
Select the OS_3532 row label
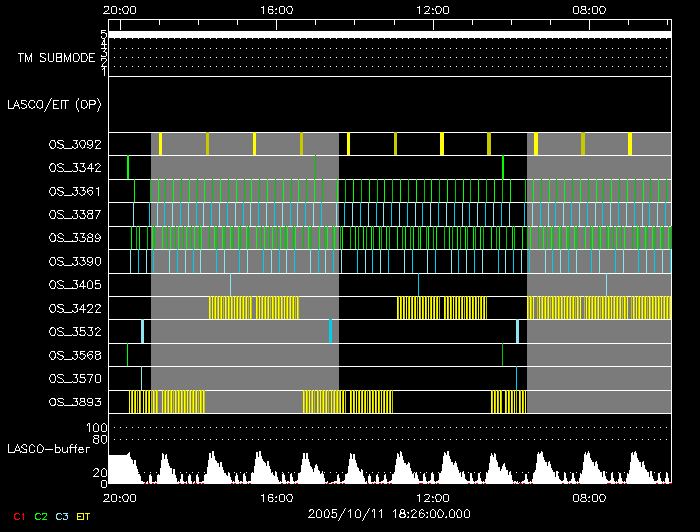74,331
